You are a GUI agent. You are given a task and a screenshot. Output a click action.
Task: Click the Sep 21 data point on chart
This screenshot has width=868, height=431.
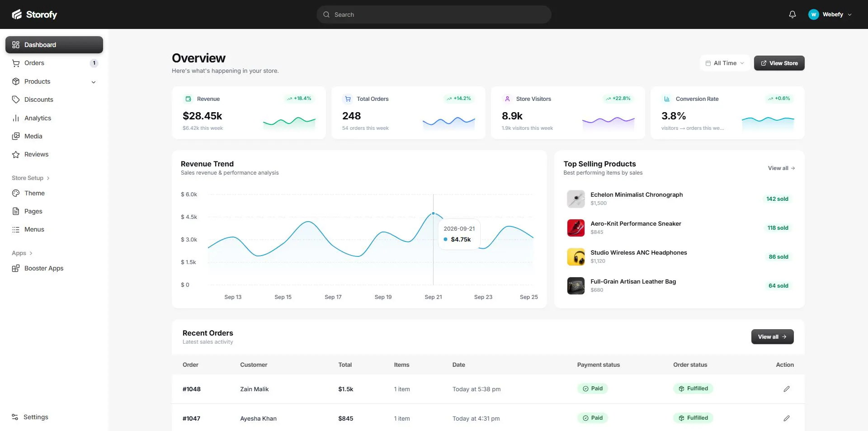pyautogui.click(x=433, y=213)
